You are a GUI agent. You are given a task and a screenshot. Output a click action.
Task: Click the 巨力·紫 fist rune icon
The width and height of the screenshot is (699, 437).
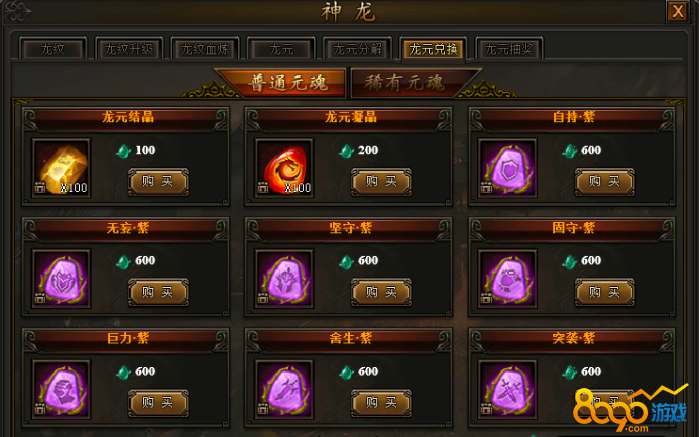tap(62, 389)
